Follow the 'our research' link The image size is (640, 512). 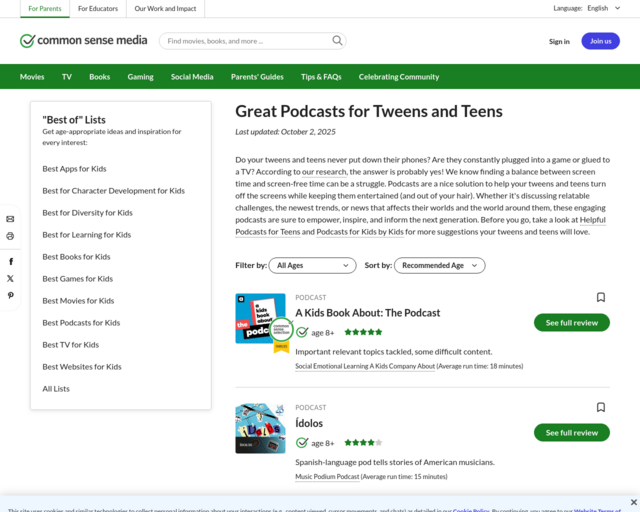pos(324,172)
